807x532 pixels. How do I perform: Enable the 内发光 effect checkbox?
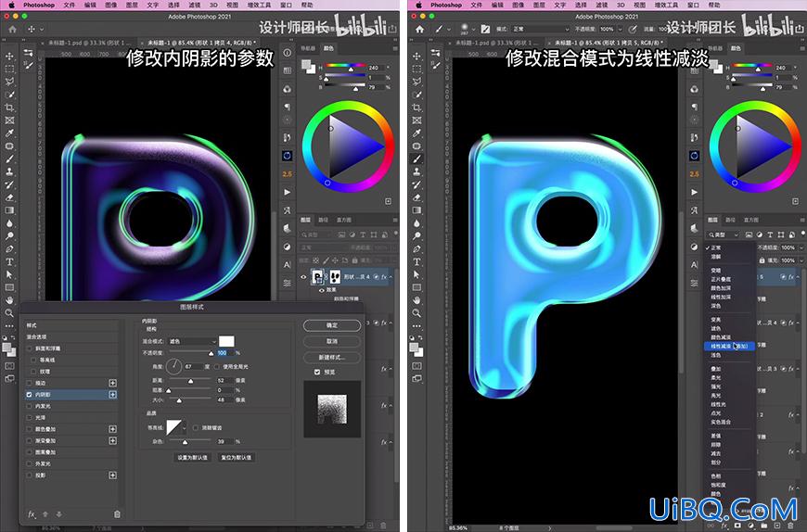coord(30,406)
